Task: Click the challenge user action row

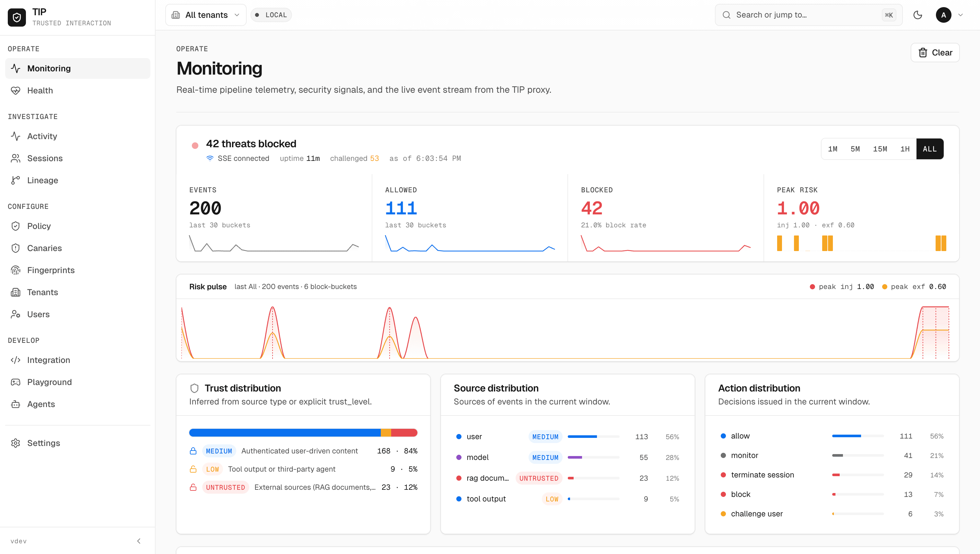Action: [x=832, y=514]
